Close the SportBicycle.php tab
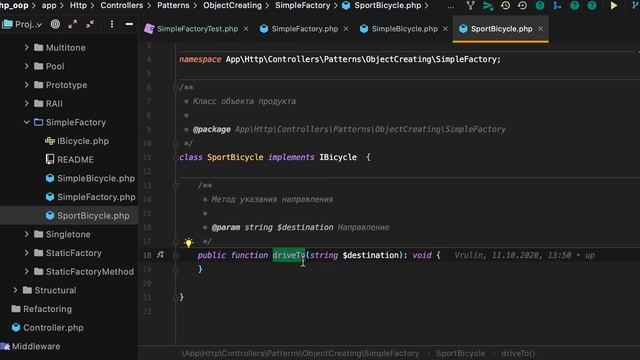640x360 pixels. point(540,29)
